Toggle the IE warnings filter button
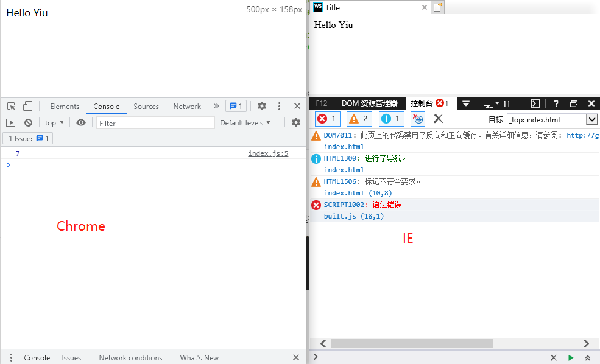The image size is (600, 364). point(359,119)
